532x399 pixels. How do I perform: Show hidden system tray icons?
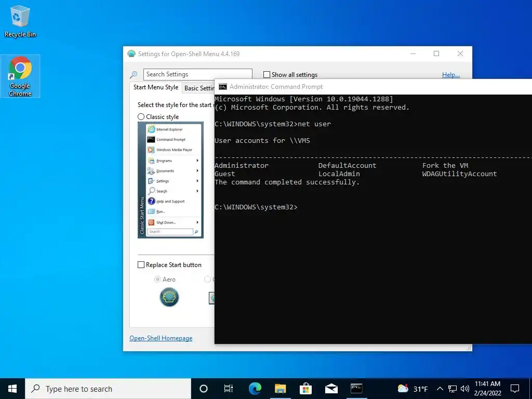[440, 389]
